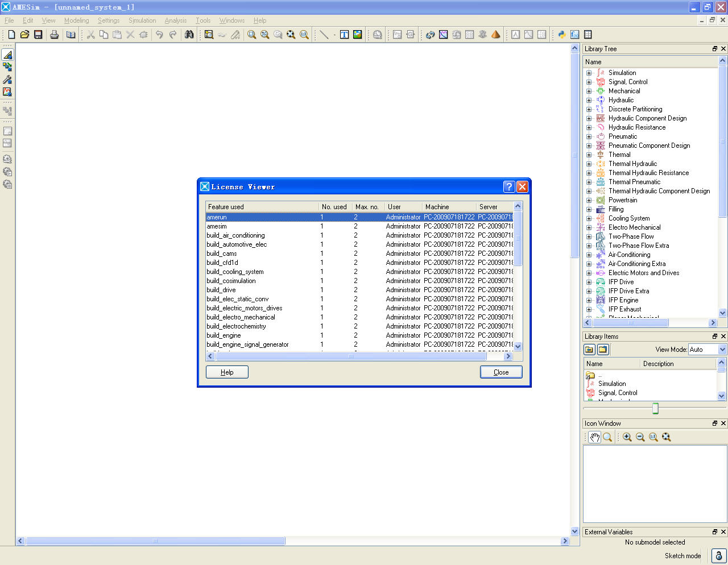
Task: Select the amesim feature row
Action: [359, 226]
